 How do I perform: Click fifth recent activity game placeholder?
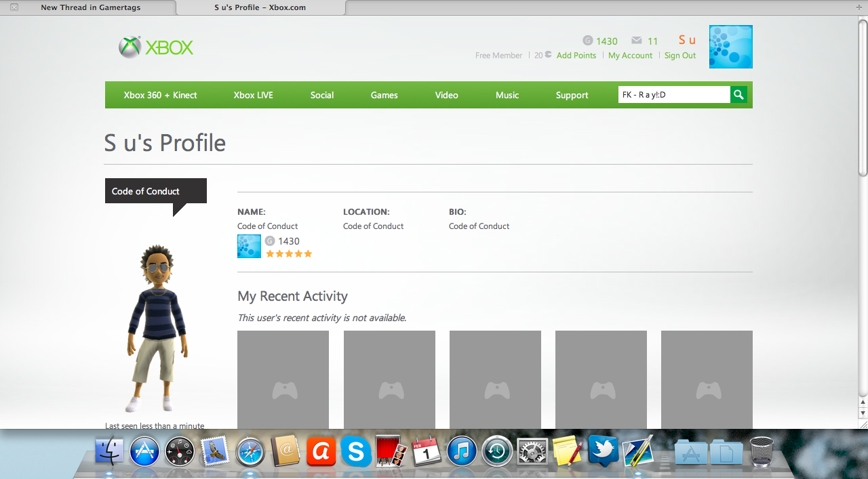[707, 379]
